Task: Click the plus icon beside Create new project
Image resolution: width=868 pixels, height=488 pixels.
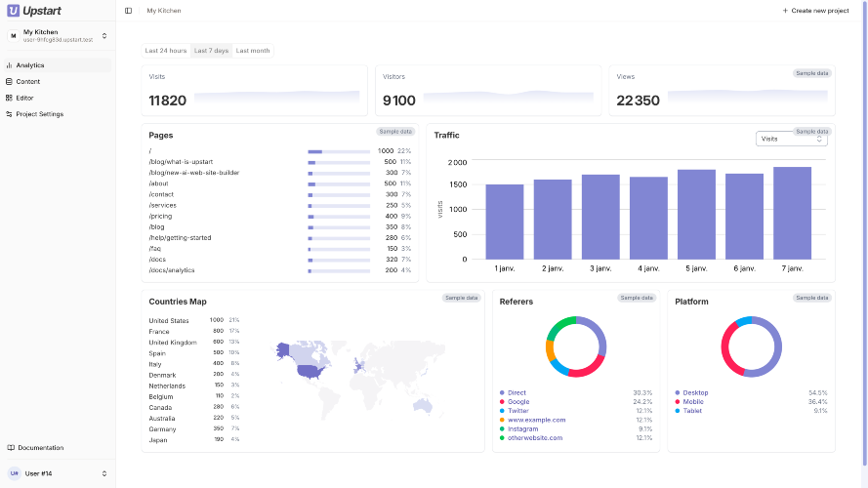Action: (785, 11)
